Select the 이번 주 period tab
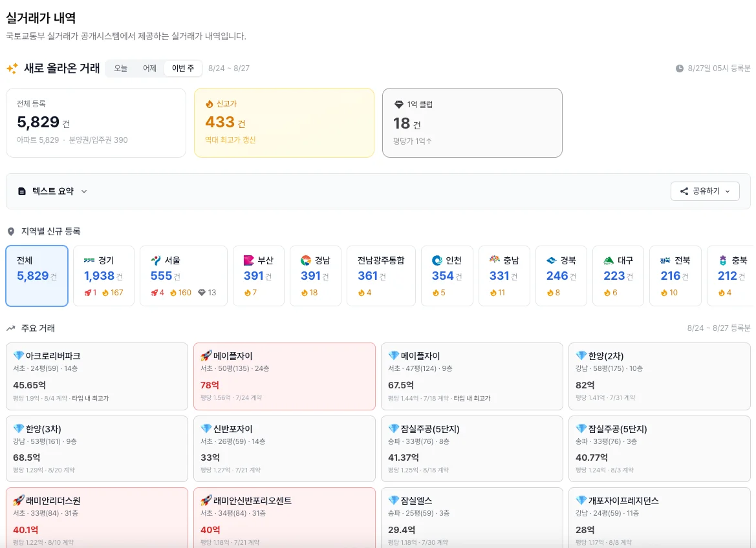The image size is (756, 548). [183, 68]
